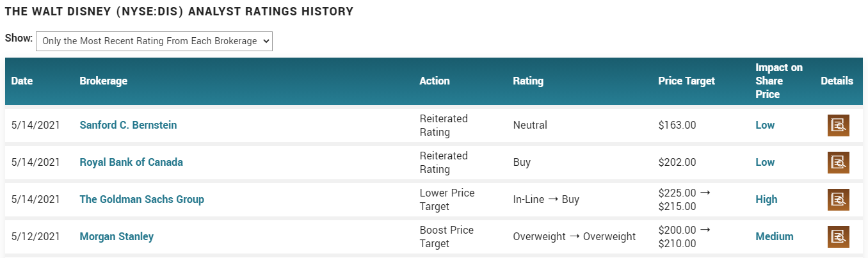This screenshot has height=258, width=868.
Task: Open Sanford C. Bernstein brokerage link
Action: coord(128,125)
